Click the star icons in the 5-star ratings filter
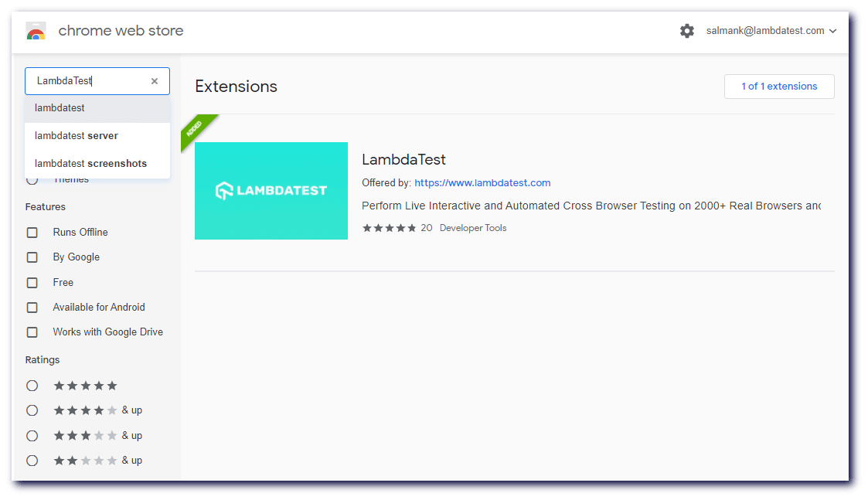Image resolution: width=868 pixels, height=500 pixels. tap(85, 385)
